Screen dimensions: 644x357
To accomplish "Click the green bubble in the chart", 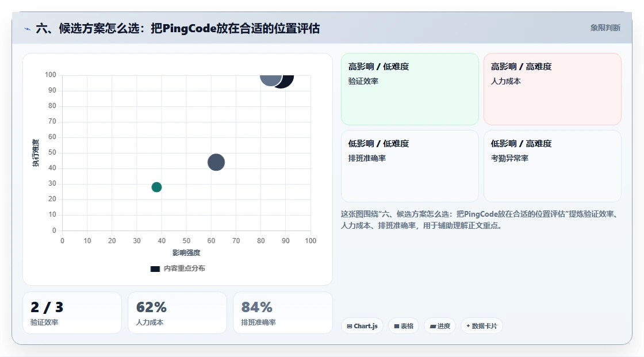I will [156, 187].
